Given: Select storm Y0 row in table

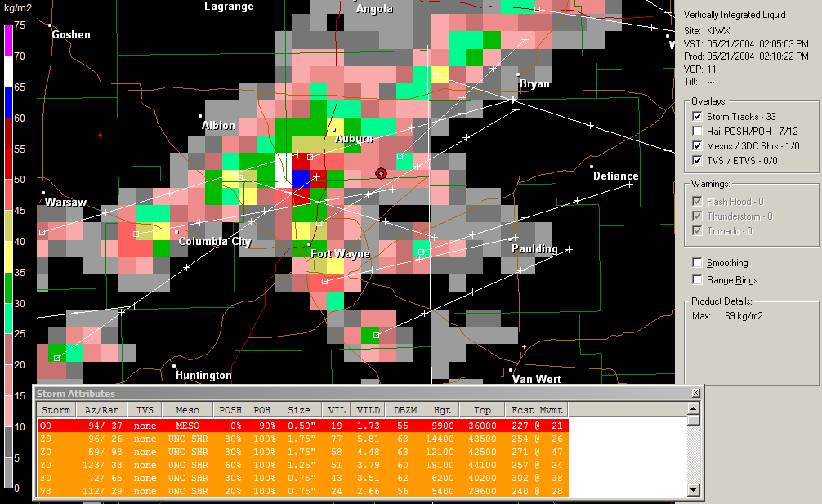Looking at the screenshot, I should click(303, 465).
